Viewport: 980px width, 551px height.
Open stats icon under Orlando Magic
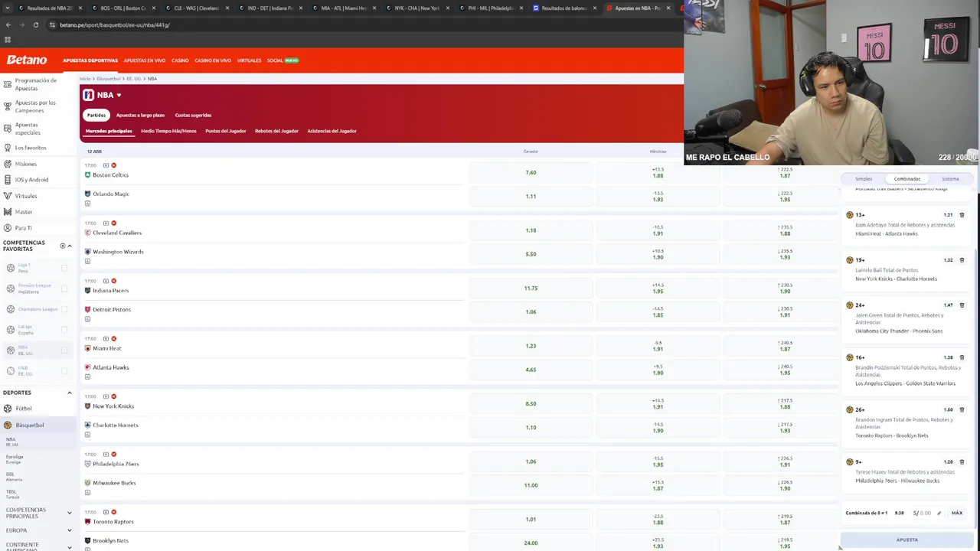point(87,204)
